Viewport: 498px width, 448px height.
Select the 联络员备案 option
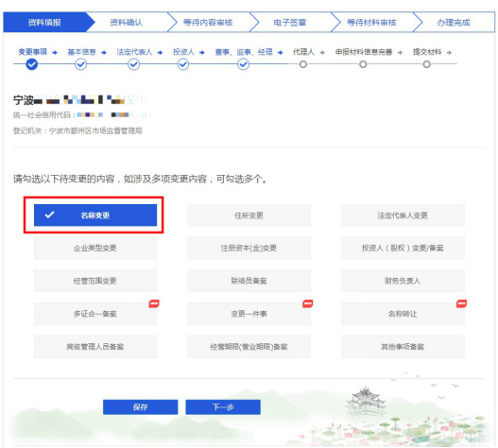[249, 281]
